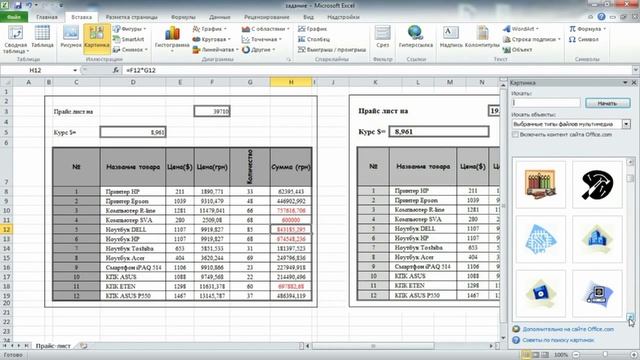Switch to the Данные tab
The height and width of the screenshot is (360, 640).
click(x=220, y=17)
